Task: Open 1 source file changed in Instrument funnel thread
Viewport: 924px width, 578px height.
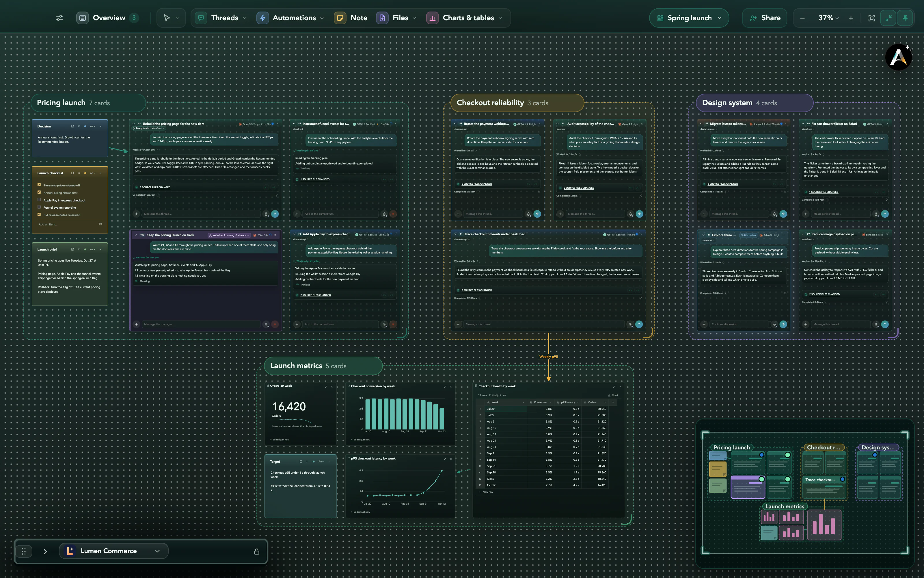Action: (x=315, y=179)
